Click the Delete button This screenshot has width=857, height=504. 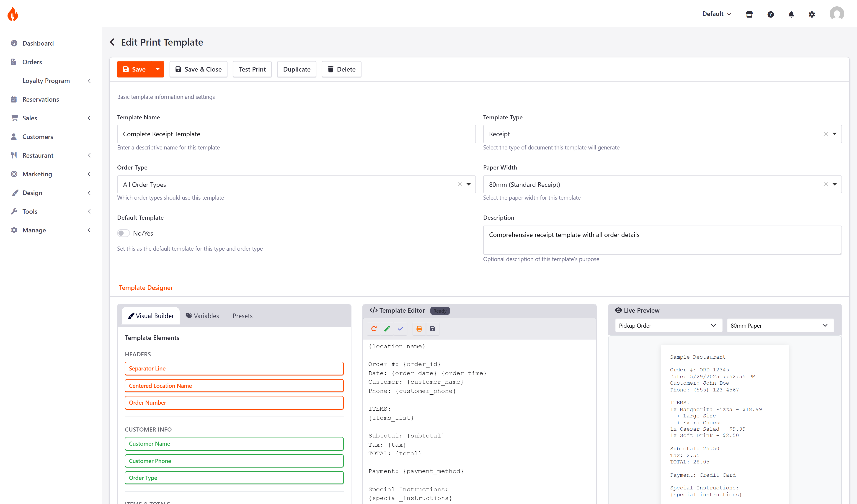(x=341, y=69)
